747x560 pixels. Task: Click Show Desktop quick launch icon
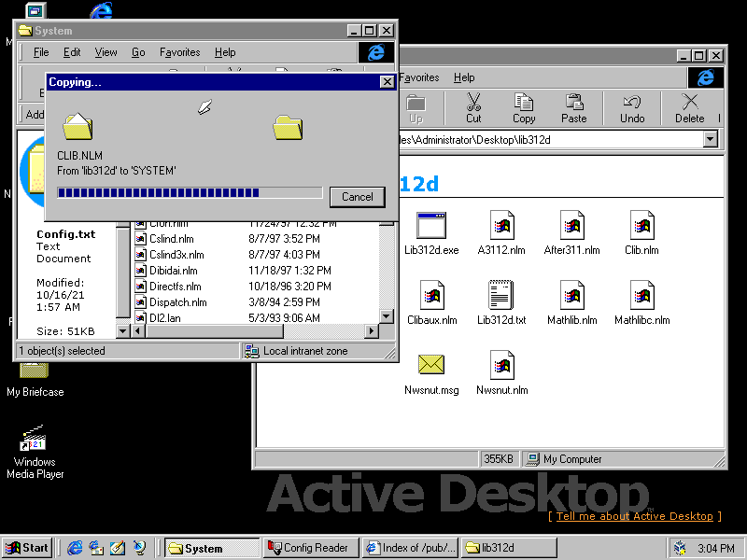118,548
